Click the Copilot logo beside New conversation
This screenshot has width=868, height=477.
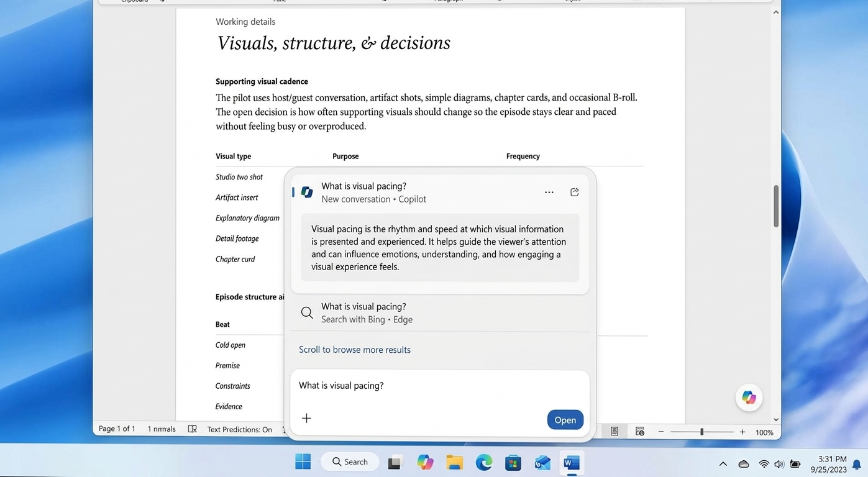[307, 192]
